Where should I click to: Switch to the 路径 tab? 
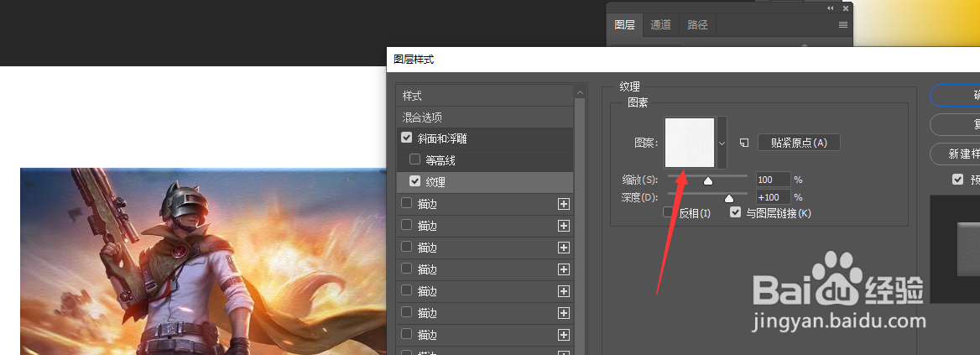click(697, 25)
